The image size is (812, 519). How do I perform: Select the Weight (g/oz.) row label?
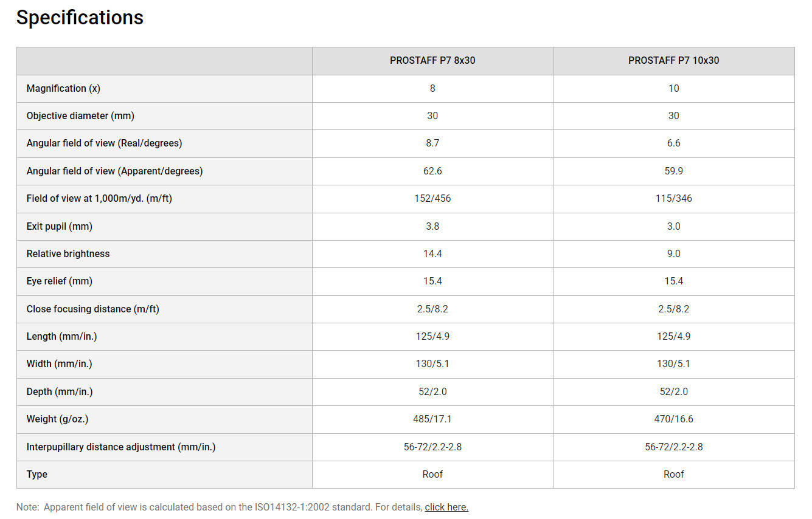[x=61, y=419]
